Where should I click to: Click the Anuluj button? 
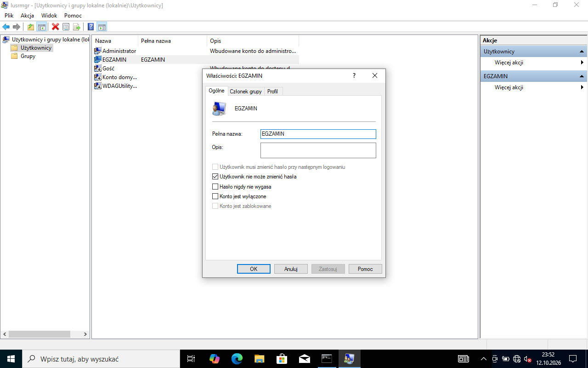[x=291, y=269]
